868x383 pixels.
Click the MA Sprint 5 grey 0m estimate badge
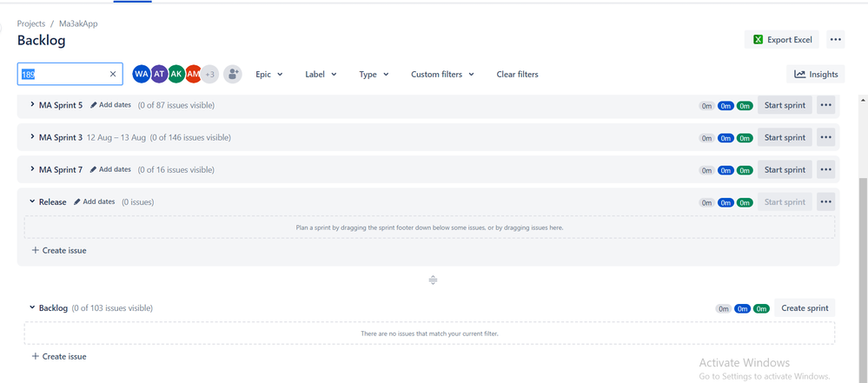tap(707, 106)
